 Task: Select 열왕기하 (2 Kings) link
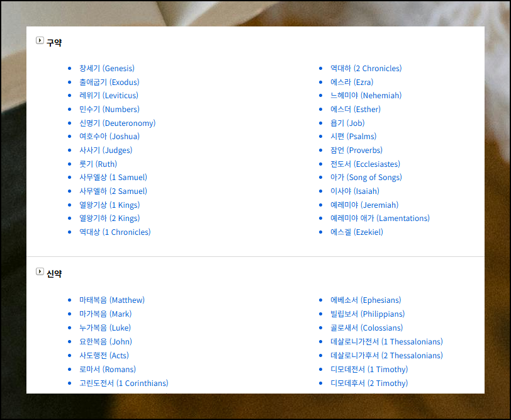109,218
